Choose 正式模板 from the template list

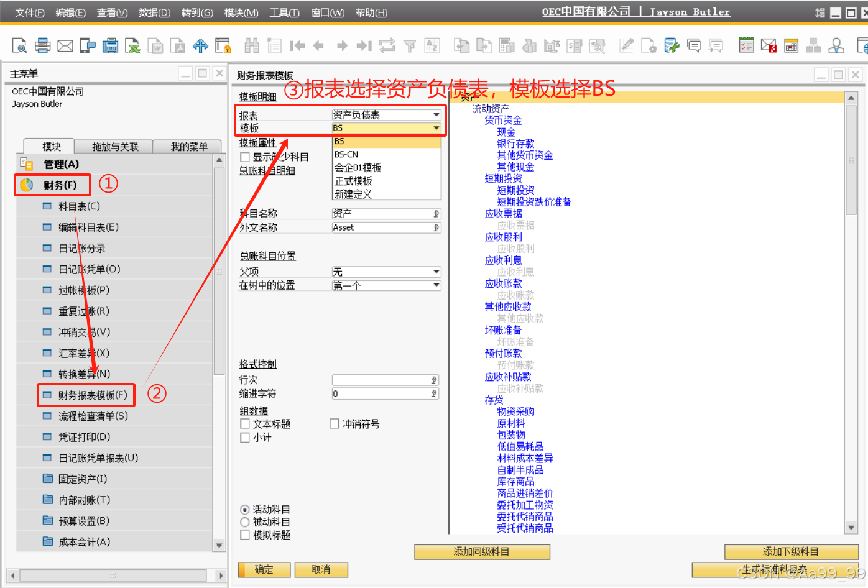(x=386, y=181)
